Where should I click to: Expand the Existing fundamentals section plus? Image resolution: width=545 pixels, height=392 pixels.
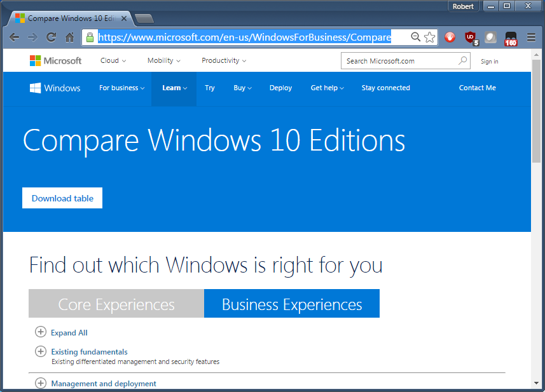click(x=41, y=351)
